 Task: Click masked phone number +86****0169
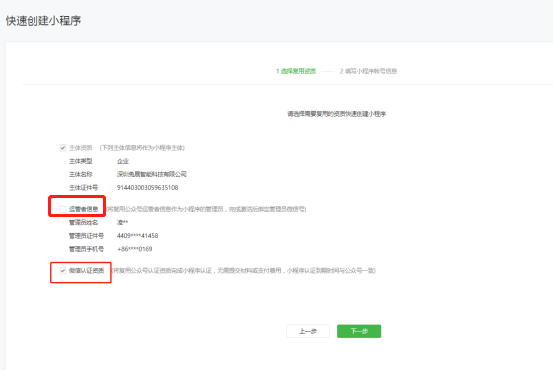135,249
